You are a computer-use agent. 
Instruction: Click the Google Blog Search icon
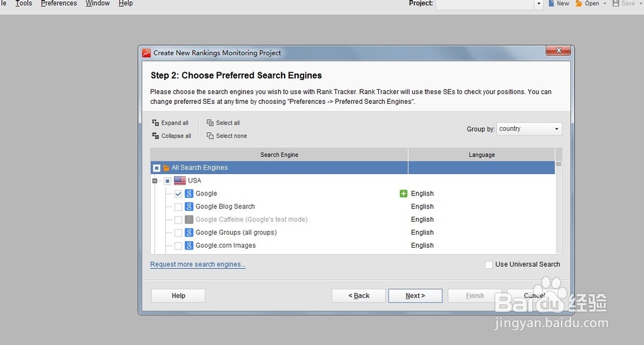(x=189, y=206)
